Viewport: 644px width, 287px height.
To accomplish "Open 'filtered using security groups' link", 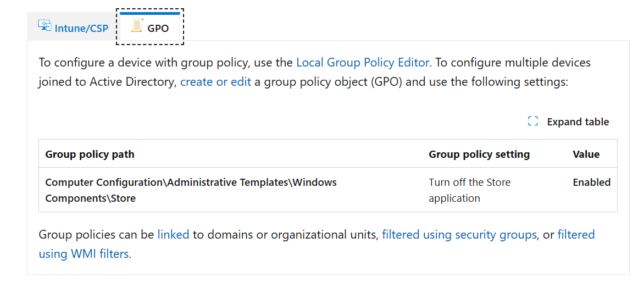I will pos(459,235).
